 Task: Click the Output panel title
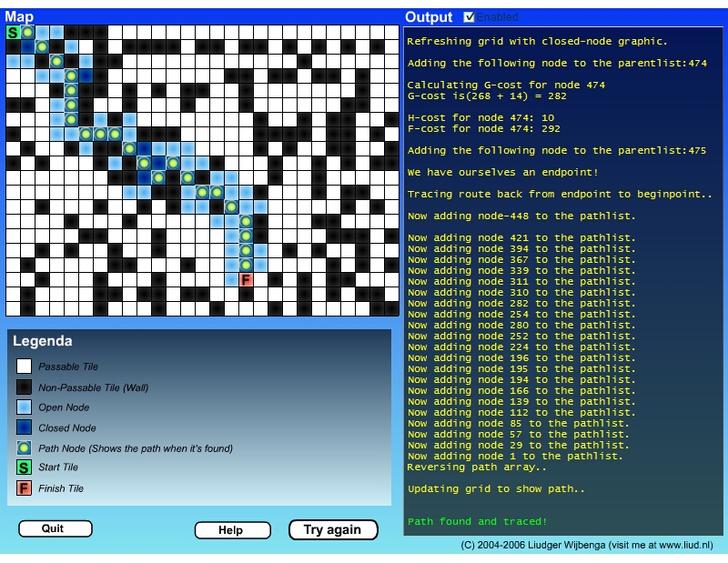coord(429,16)
